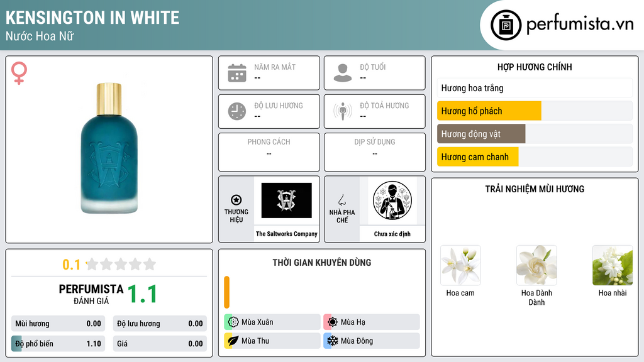644x362 pixels.
Task: Click the calendar icon beside Năm ra mắt
Action: (237, 73)
